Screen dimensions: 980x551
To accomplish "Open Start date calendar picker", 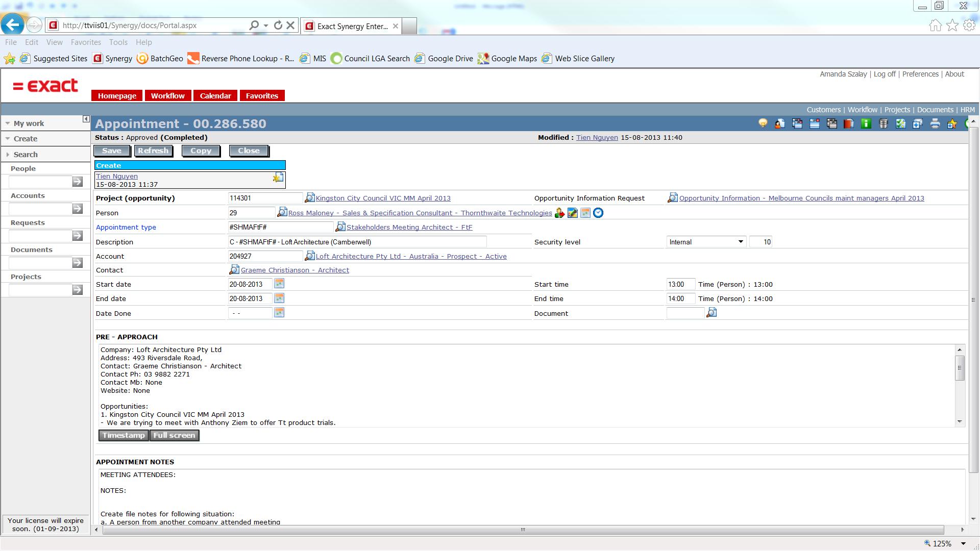I will 279,284.
